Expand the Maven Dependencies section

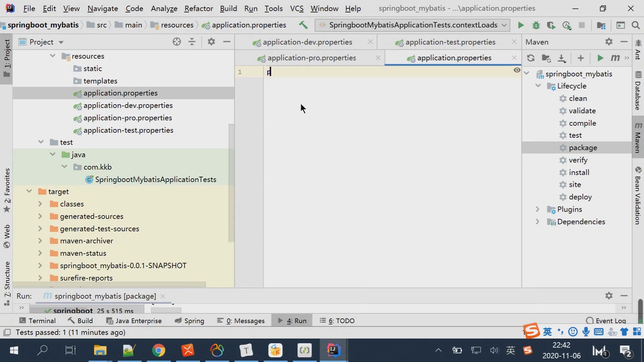[537, 222]
